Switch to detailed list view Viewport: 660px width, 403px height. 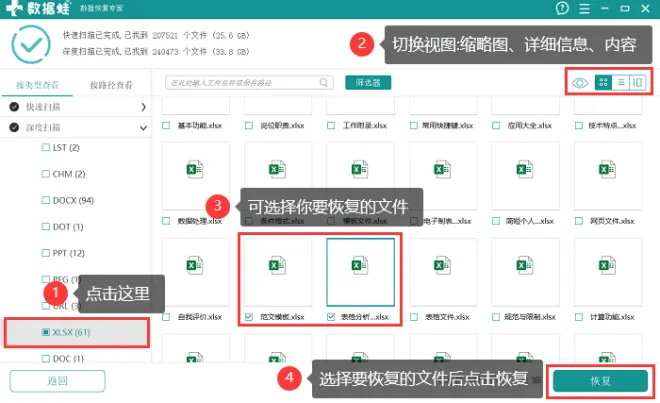620,83
